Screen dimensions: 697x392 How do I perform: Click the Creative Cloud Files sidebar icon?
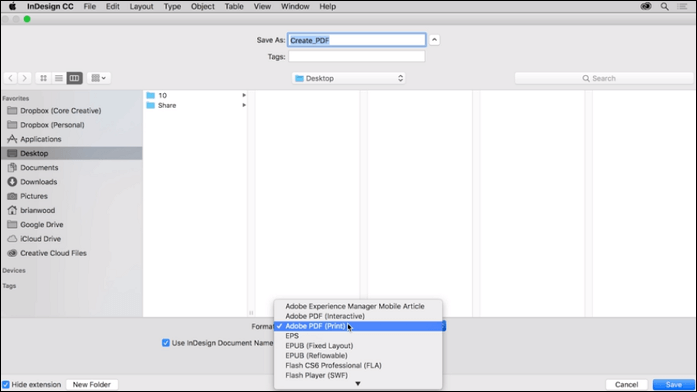12,253
